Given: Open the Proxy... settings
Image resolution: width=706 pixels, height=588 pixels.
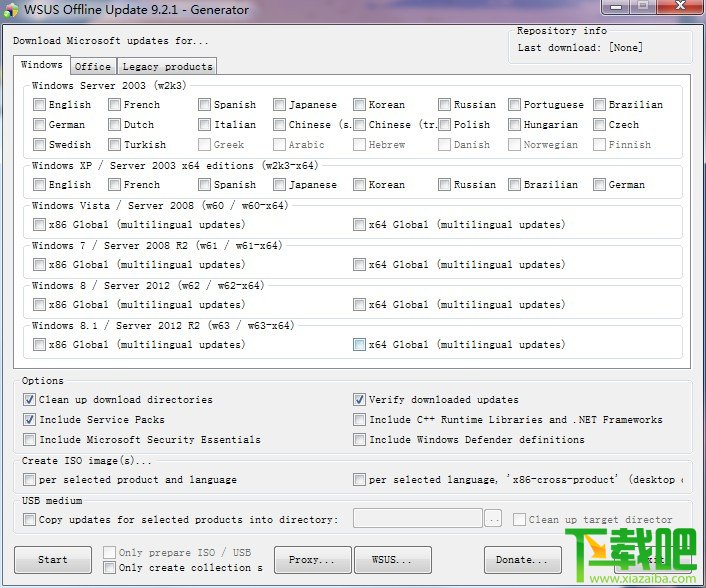Looking at the screenshot, I should pyautogui.click(x=312, y=560).
